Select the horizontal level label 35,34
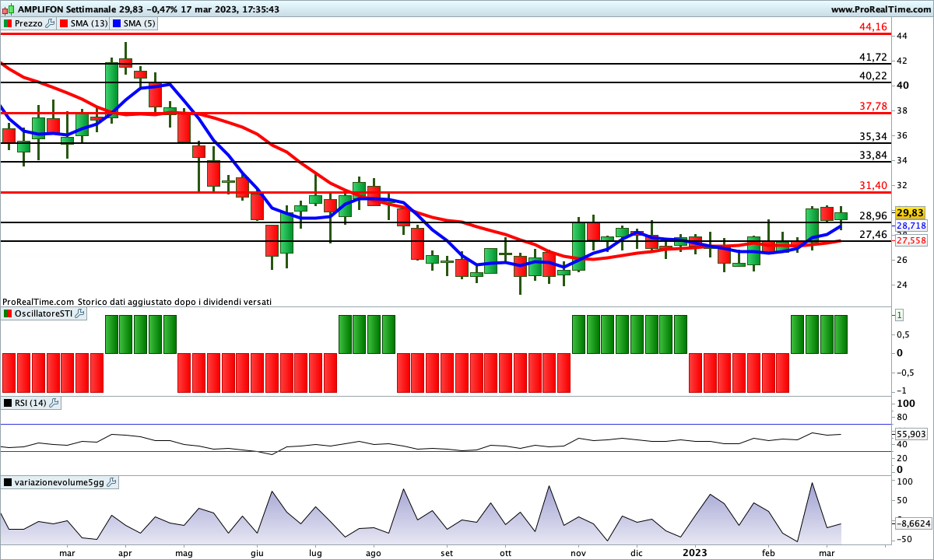Image resolution: width=934 pixels, height=560 pixels. point(873,136)
